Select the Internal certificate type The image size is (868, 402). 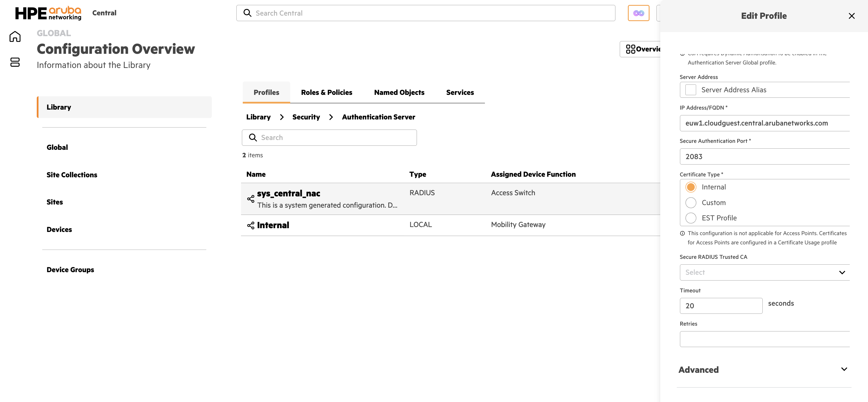pyautogui.click(x=690, y=187)
